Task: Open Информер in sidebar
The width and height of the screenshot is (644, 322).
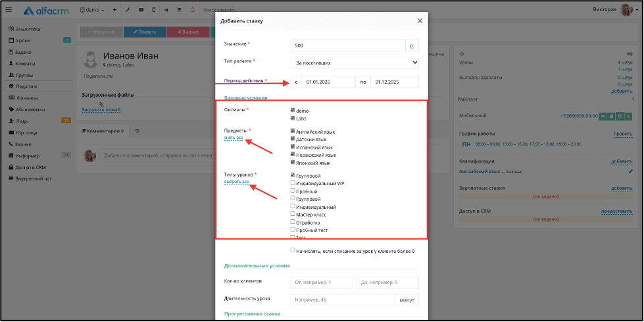Action: click(x=28, y=155)
